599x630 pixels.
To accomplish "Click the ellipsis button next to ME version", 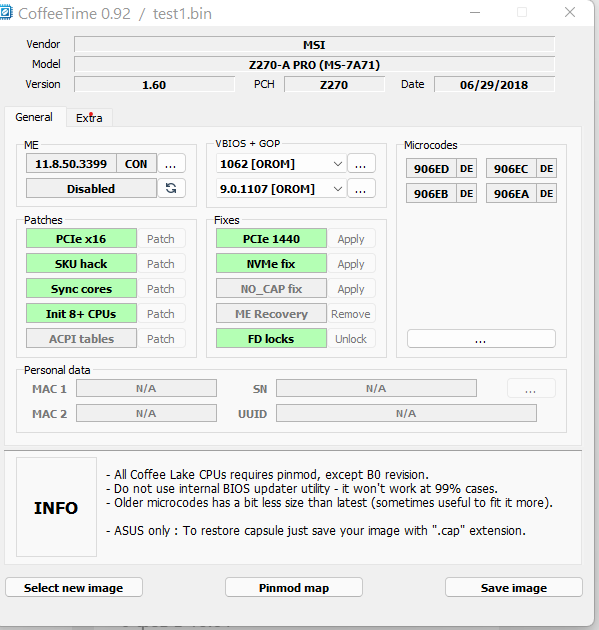I will pyautogui.click(x=172, y=163).
